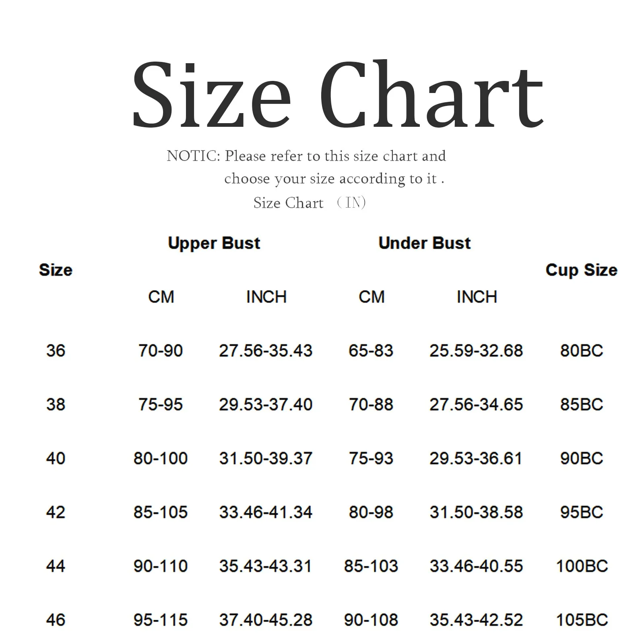Click the 80-98 under bust CM value
644x644 pixels.
click(371, 512)
